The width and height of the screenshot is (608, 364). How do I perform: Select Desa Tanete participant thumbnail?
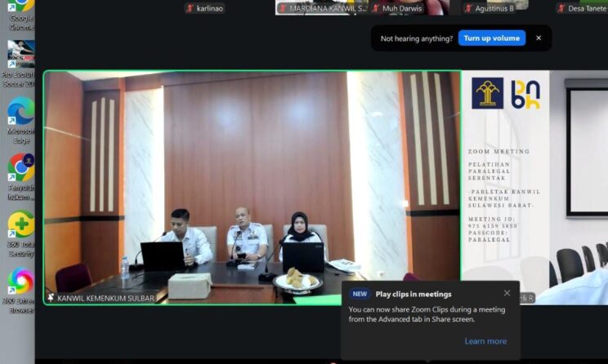click(582, 8)
